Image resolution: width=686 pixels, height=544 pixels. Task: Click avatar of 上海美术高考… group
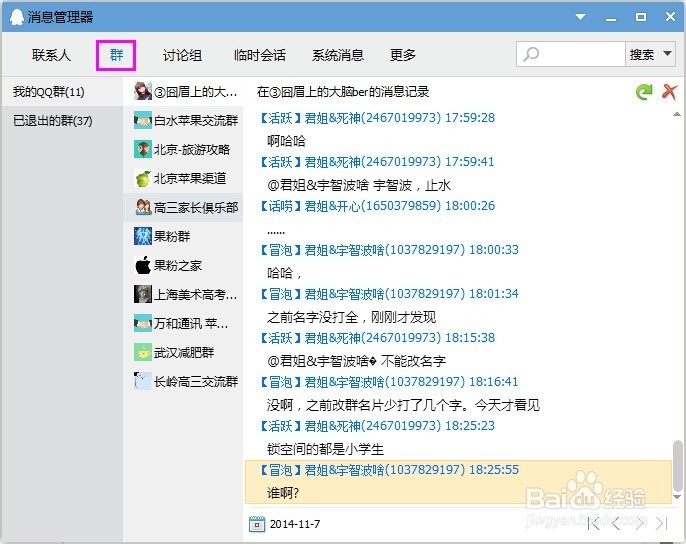tap(143, 294)
